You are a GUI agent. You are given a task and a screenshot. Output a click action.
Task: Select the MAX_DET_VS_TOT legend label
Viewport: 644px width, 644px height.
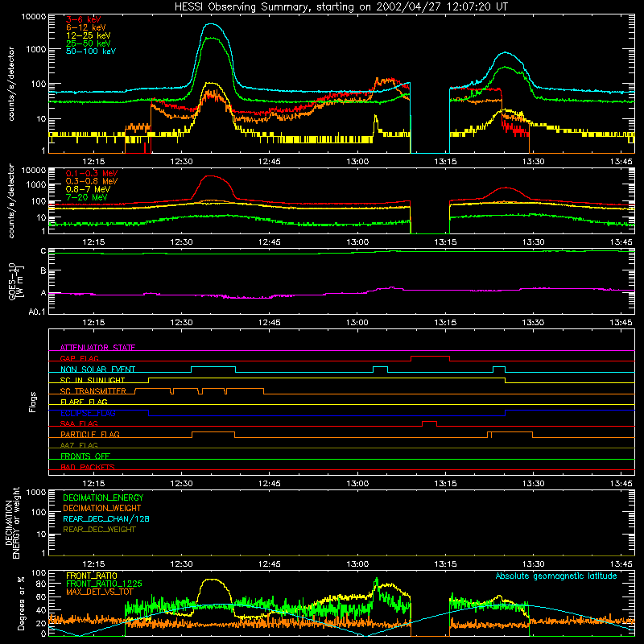click(100, 592)
